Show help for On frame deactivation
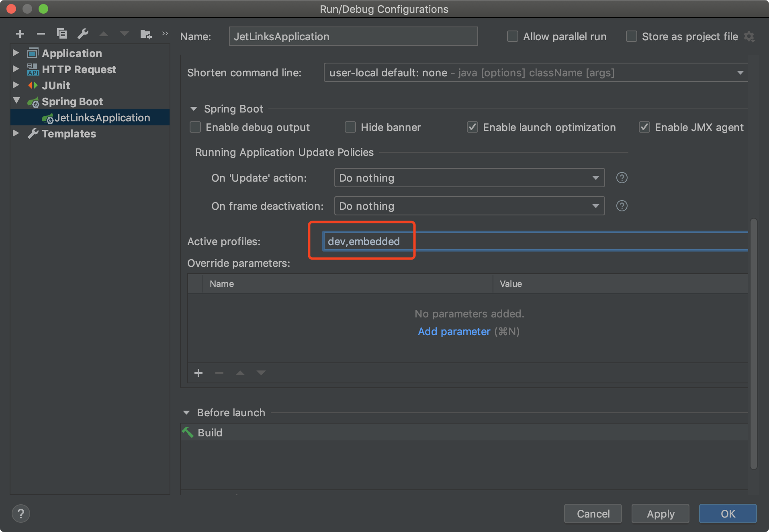Viewport: 769px width, 532px height. tap(622, 206)
